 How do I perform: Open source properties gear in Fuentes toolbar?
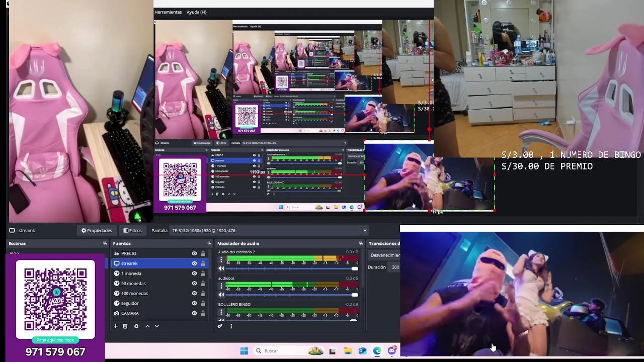tap(136, 326)
